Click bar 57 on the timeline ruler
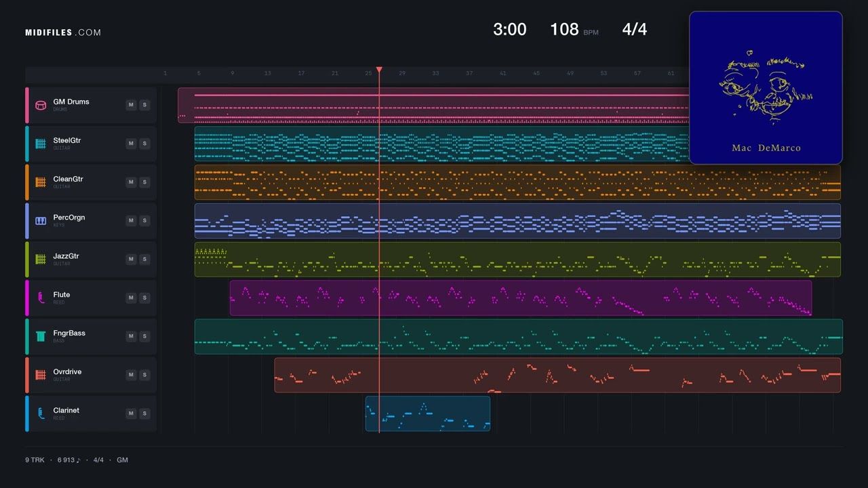The height and width of the screenshot is (488, 868). [637, 73]
